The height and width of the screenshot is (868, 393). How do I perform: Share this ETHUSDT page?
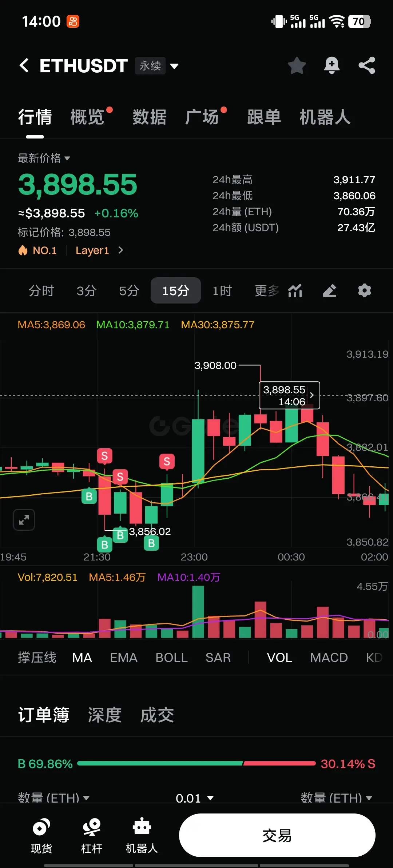click(367, 65)
